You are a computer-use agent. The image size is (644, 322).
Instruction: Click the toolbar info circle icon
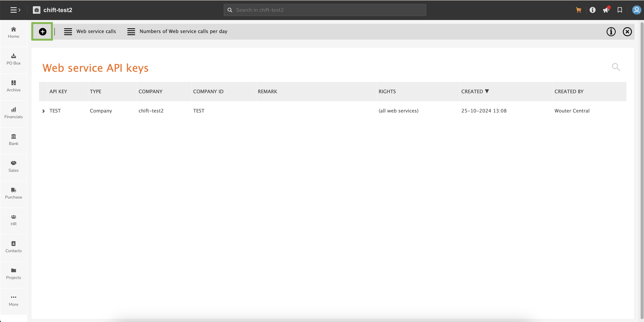point(611,32)
